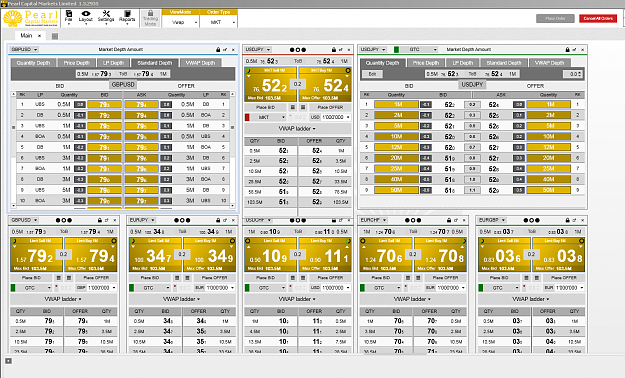Click the 50M offer quantity bar in USDJPY depth row 9
The height and width of the screenshot is (378, 625).
tap(548, 190)
